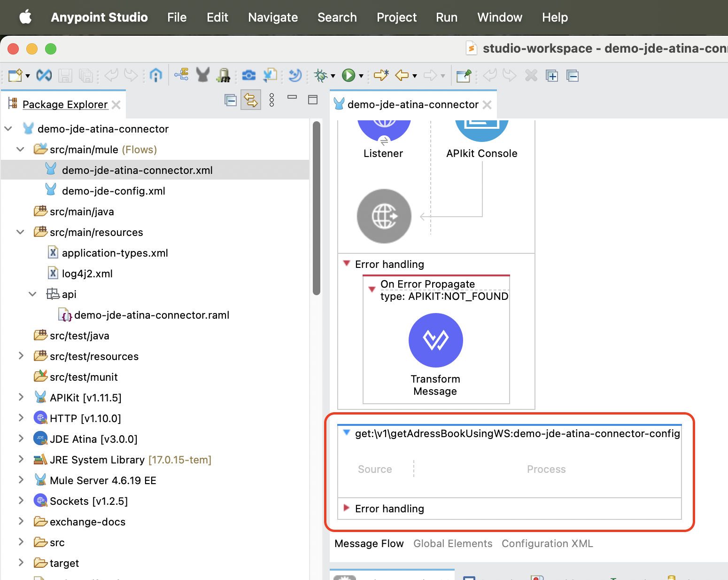This screenshot has width=728, height=580.
Task: Click the camera snapshot toolbar icon
Action: tap(248, 75)
